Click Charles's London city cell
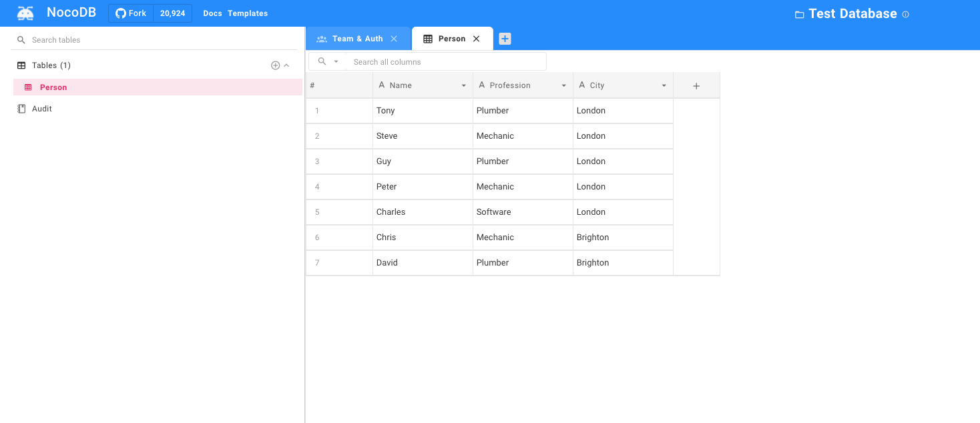Viewport: 980px width, 423px height. (x=623, y=212)
